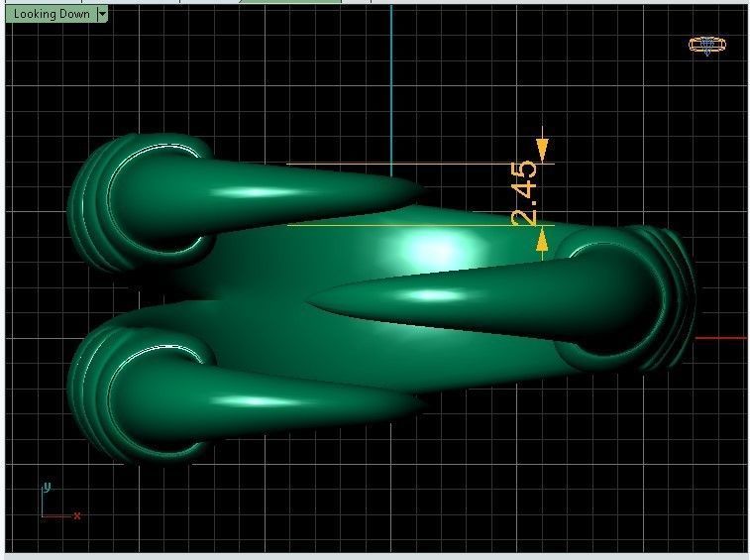Screen dimensions: 750x560
Task: Select the right-side green prong
Action: [500, 299]
